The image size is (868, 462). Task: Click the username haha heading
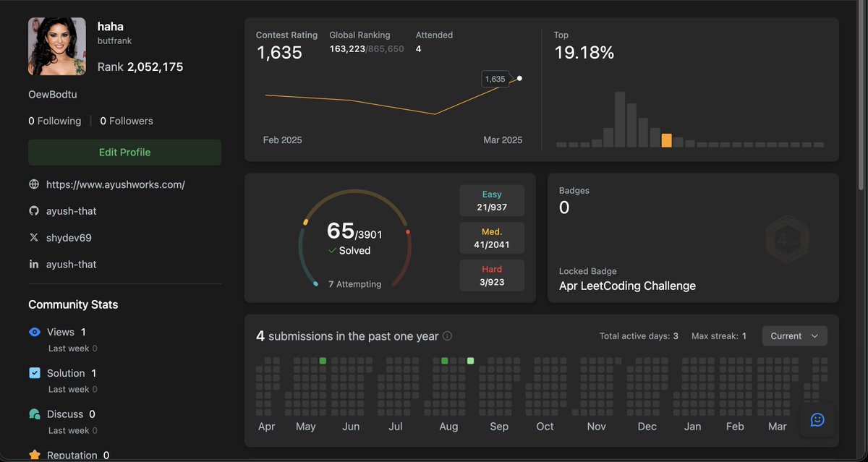111,26
